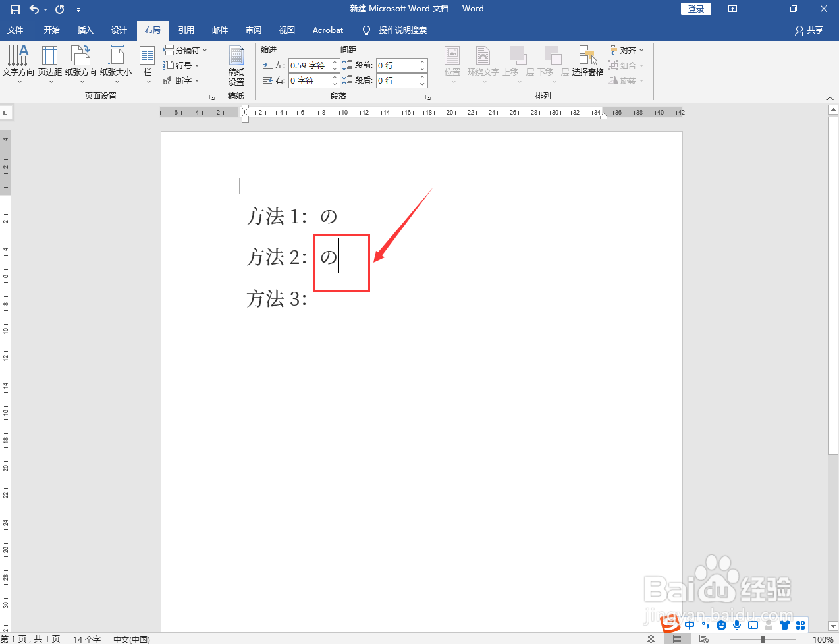Screen dimensions: 839x644
Task: Click the tab selector on the ruler corner
Action: coord(6,113)
